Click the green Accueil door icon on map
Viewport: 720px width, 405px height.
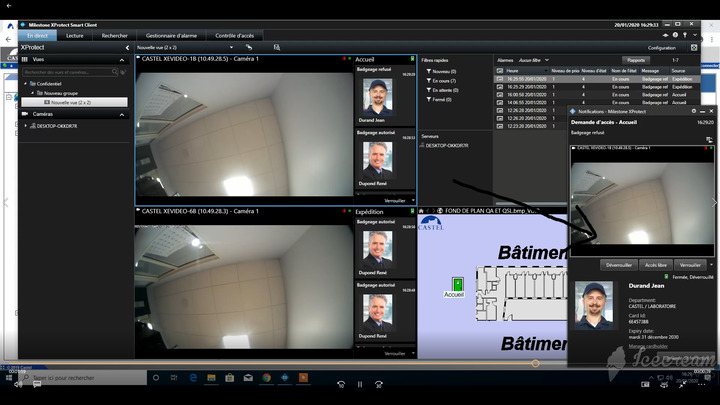point(455,284)
